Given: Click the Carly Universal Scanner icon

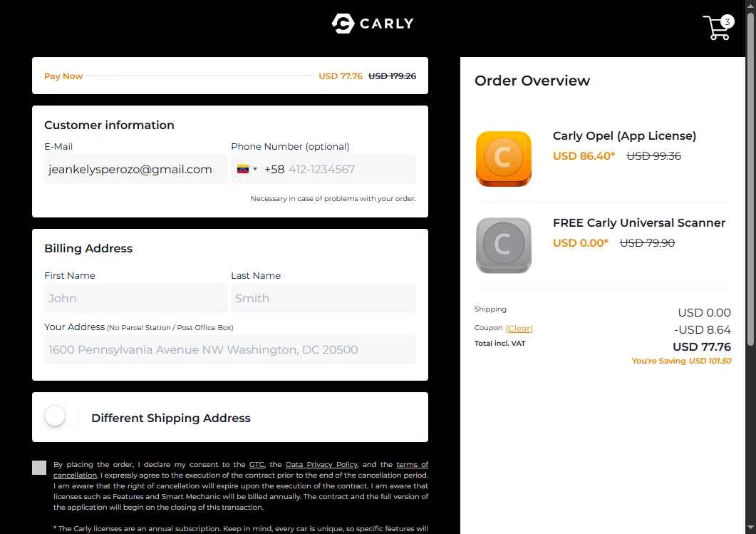Looking at the screenshot, I should [503, 245].
